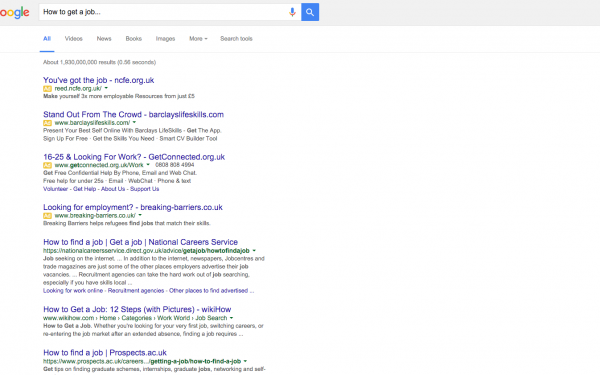600x375 pixels.
Task: Click the www.breaking-barriers.co.uk/ green URL
Action: click(95, 215)
